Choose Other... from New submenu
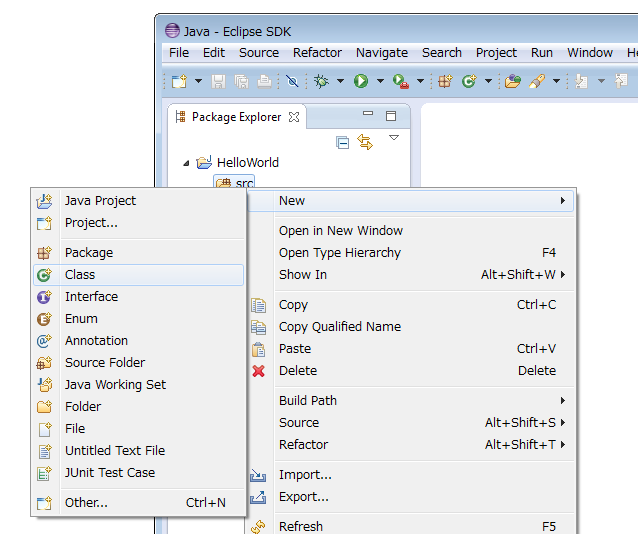 (x=139, y=503)
